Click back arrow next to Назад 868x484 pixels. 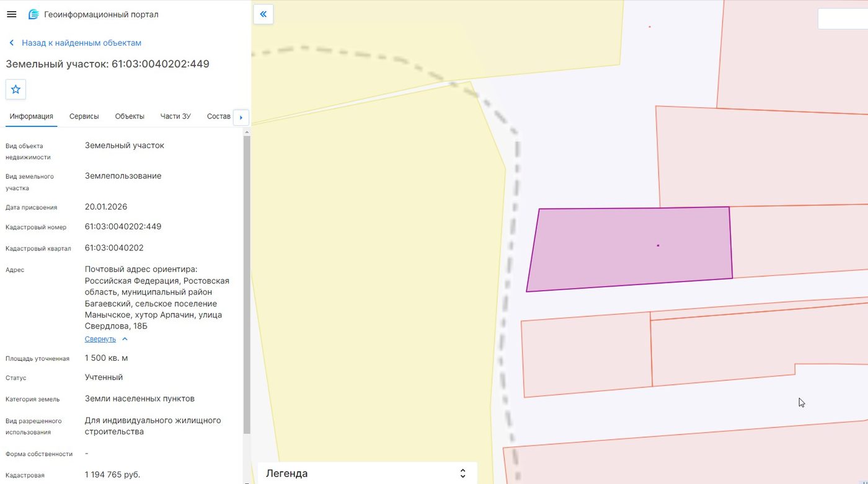pos(11,43)
